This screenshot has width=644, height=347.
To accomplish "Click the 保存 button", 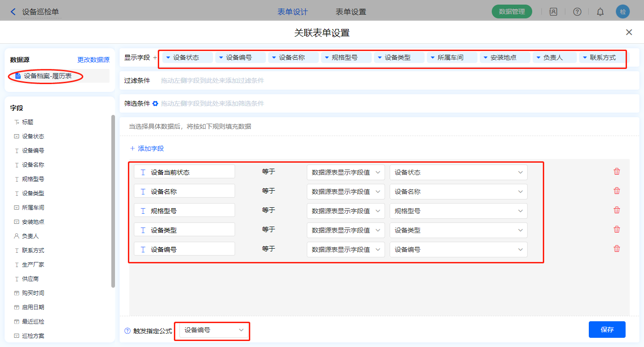I will pos(607,330).
